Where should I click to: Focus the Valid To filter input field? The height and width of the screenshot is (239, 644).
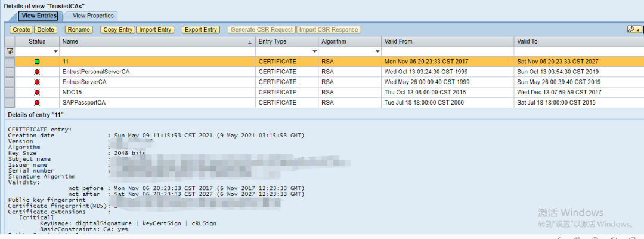579,51
